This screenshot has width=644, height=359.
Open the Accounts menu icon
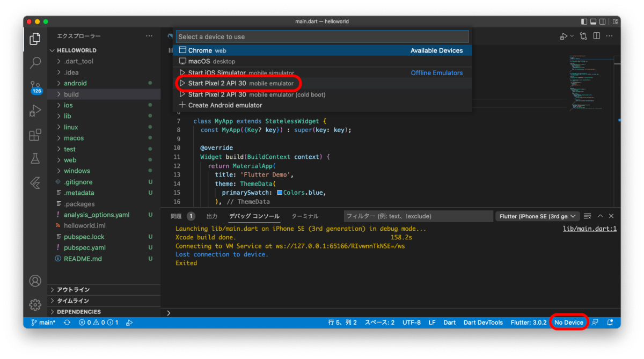click(x=35, y=281)
